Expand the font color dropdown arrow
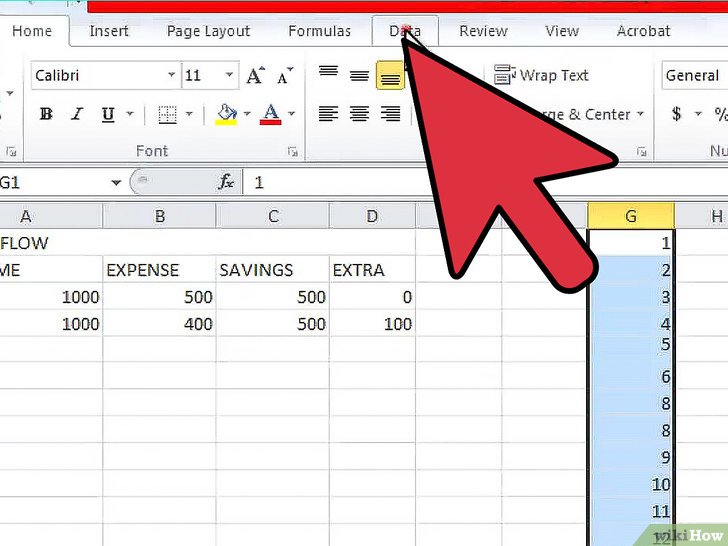 [291, 114]
